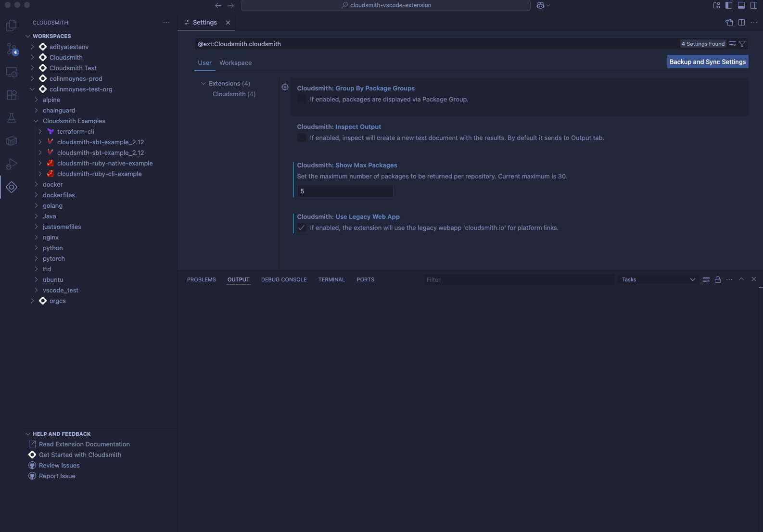Image resolution: width=763 pixels, height=532 pixels.
Task: Click gear icon for Group By Package Groups
Action: pos(285,87)
